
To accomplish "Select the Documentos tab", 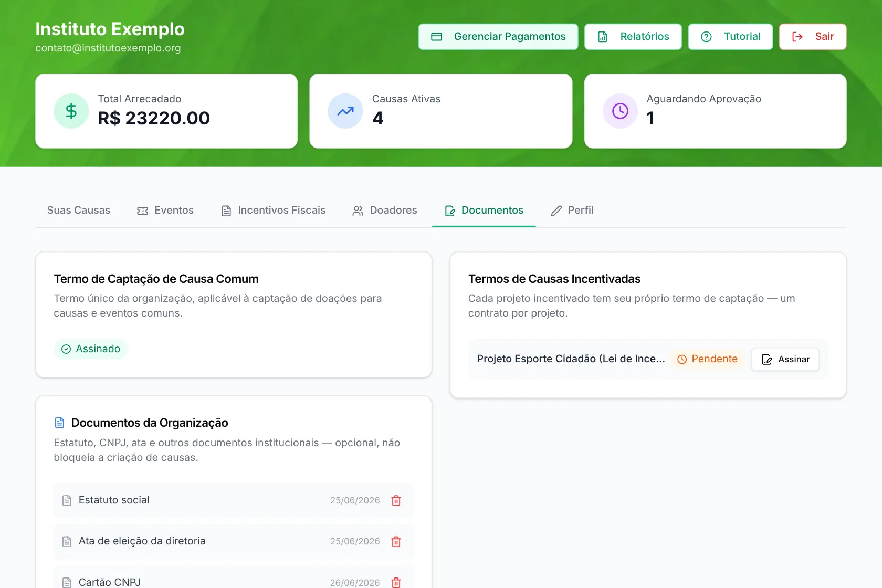I will point(484,211).
